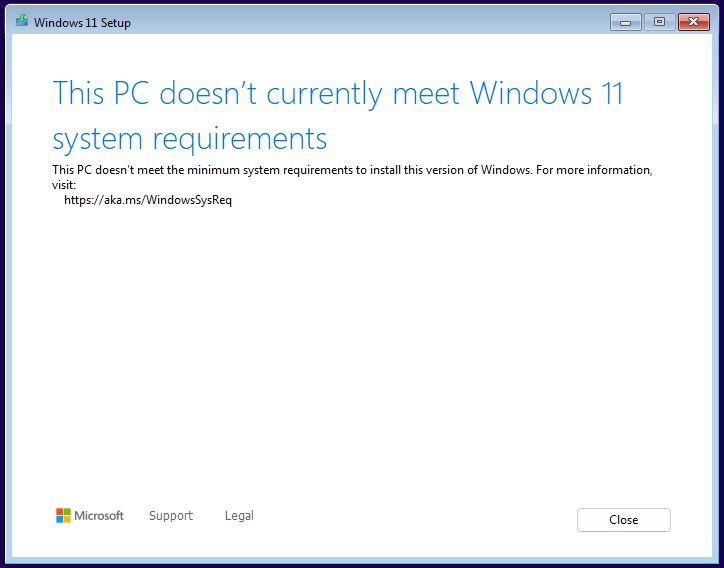Click the four-colored Microsoft squares logo

pos(63,516)
